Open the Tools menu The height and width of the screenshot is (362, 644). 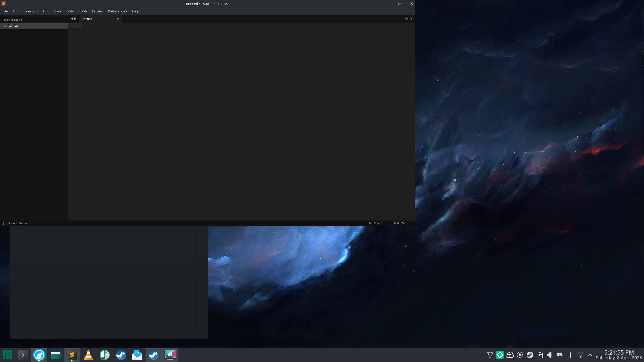click(83, 11)
